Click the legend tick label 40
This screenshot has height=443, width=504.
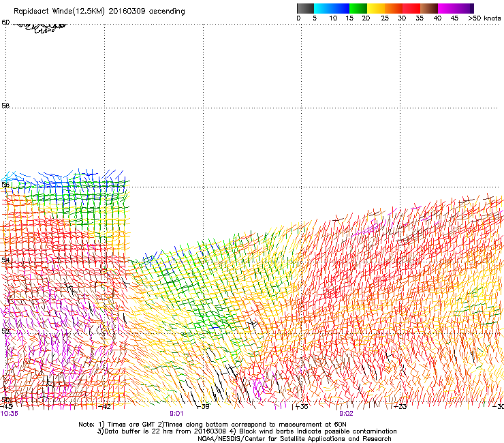pos(437,18)
